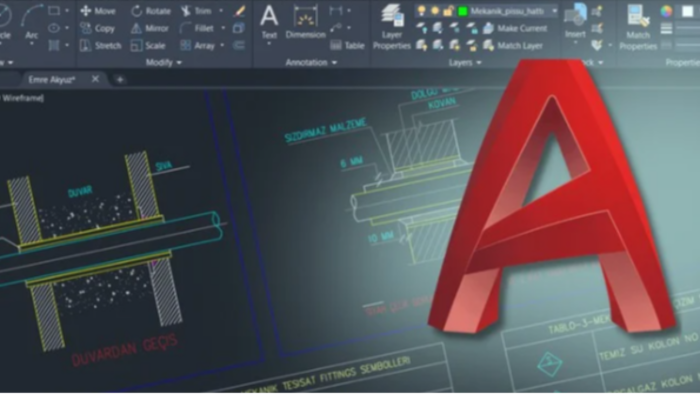This screenshot has width=700, height=394.
Task: Start the Trim command
Action: tap(197, 11)
